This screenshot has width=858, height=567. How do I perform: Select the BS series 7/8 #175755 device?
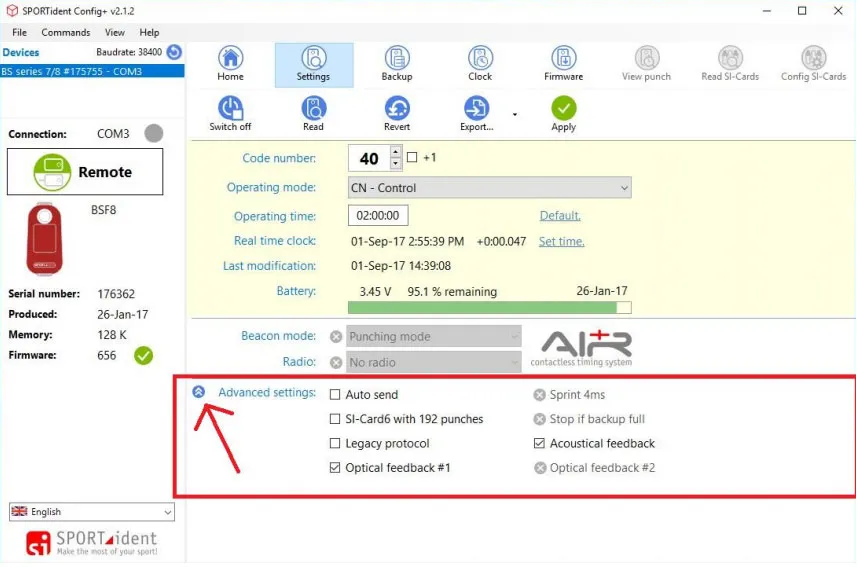[x=92, y=72]
